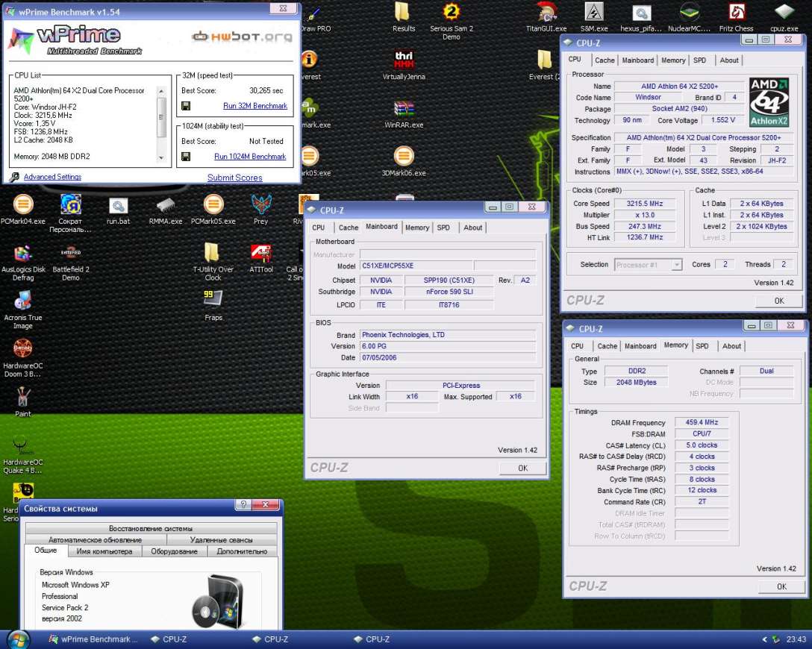
Task: Switch to Cache tab in CPU-Z processor window
Action: (x=605, y=60)
